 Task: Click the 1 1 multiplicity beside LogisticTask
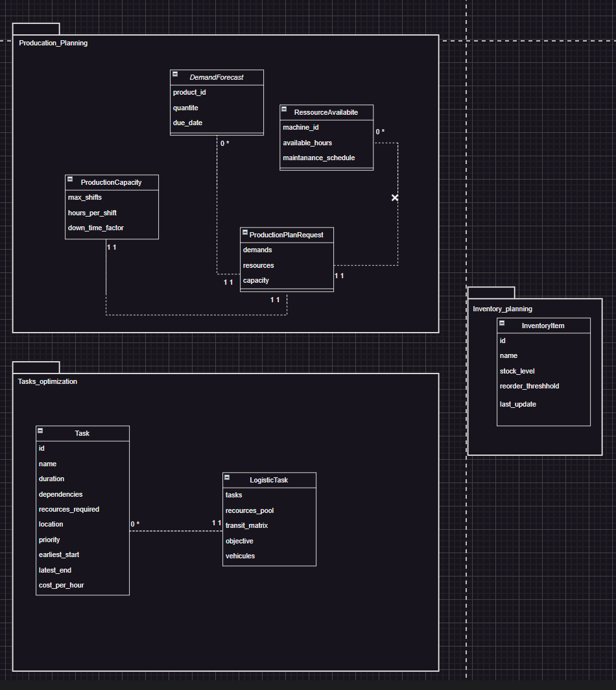click(217, 523)
